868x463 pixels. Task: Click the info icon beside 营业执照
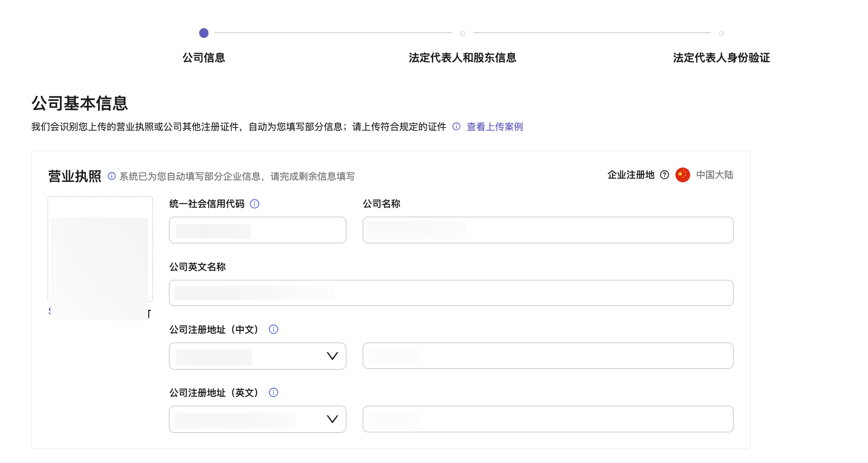(x=111, y=177)
